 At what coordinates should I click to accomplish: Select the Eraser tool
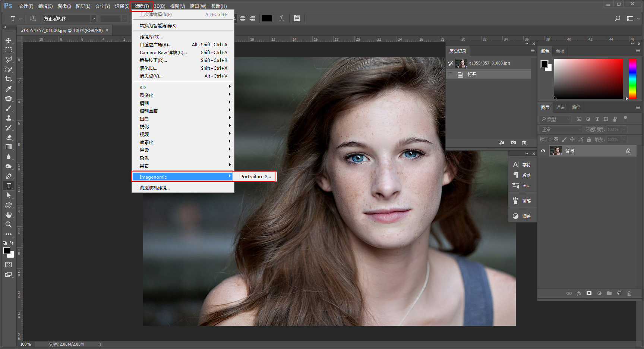coord(9,137)
